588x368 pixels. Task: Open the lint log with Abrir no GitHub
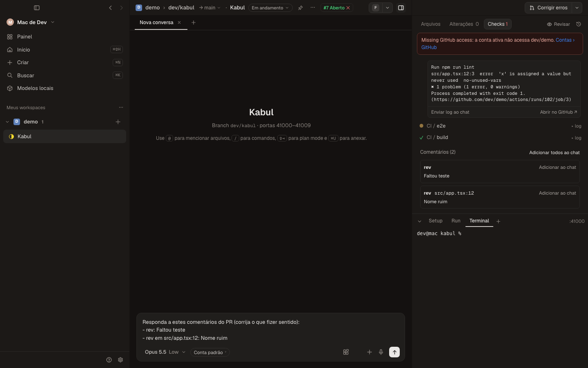(559, 112)
